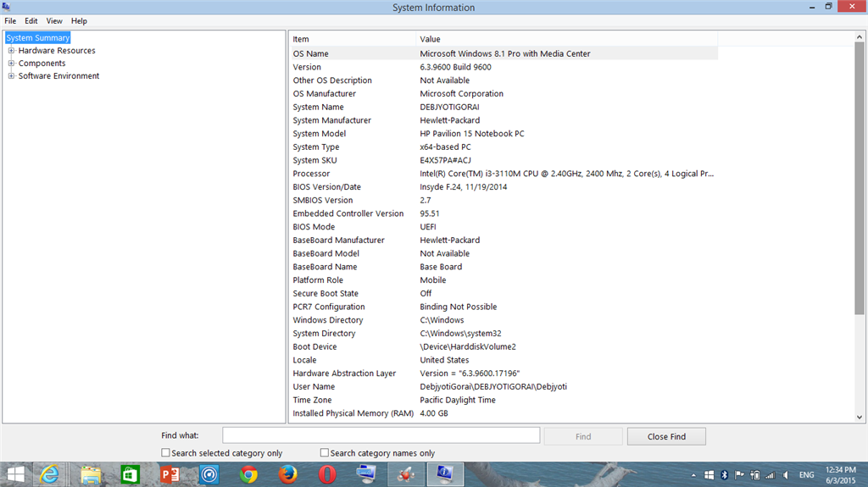The image size is (868, 487).
Task: Open the Start button on the taskbar
Action: (x=15, y=475)
